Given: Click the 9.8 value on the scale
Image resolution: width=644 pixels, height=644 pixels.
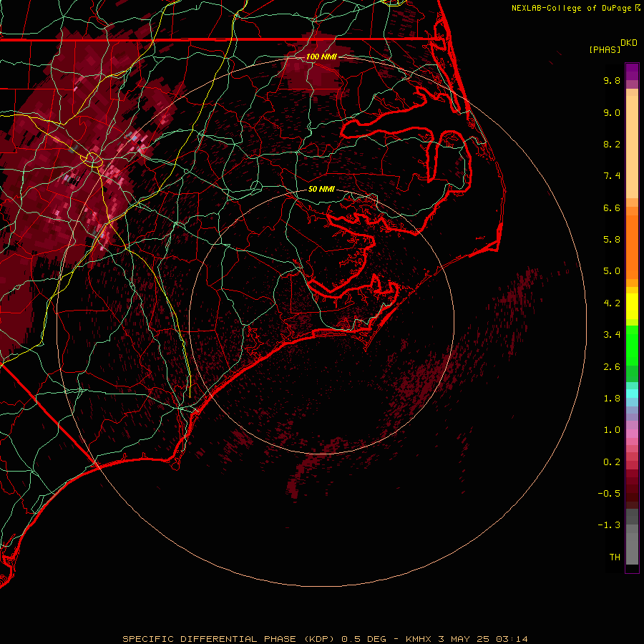Looking at the screenshot, I should tap(612, 81).
